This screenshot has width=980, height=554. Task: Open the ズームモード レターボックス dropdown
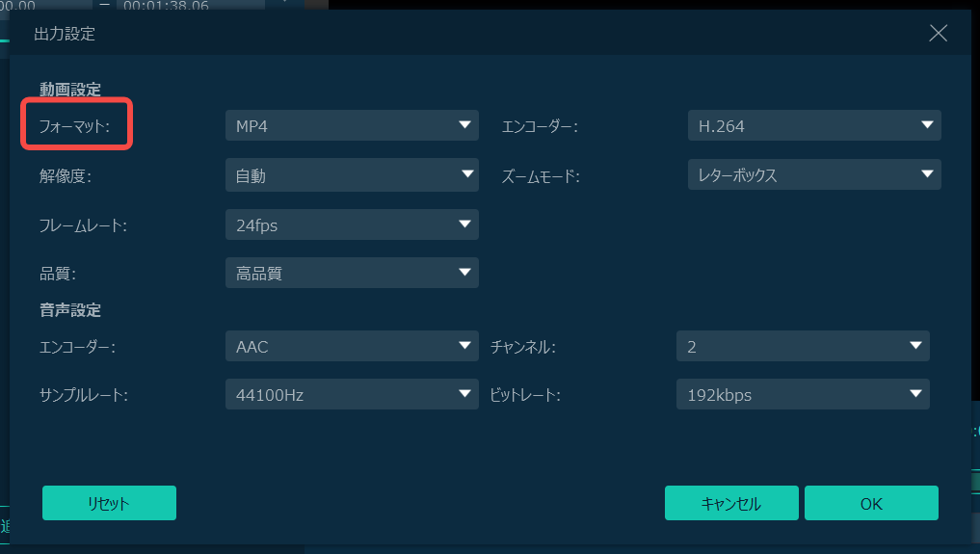coord(814,174)
